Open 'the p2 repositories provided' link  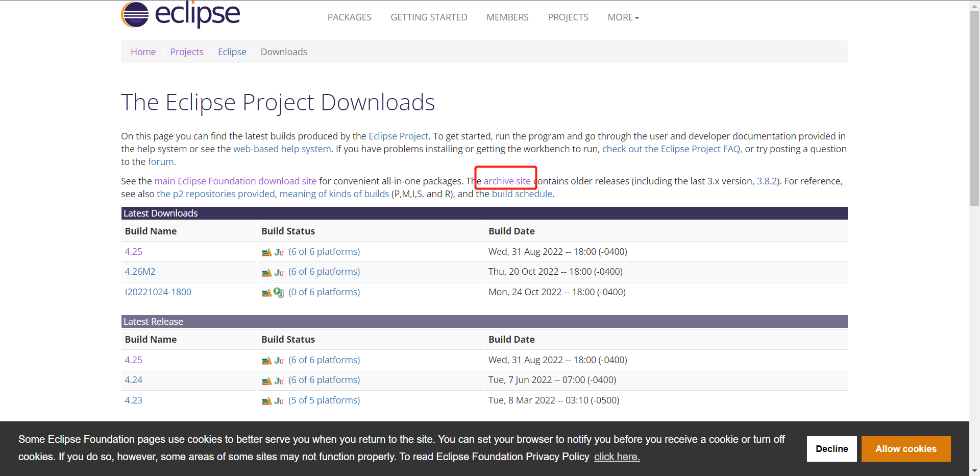216,194
